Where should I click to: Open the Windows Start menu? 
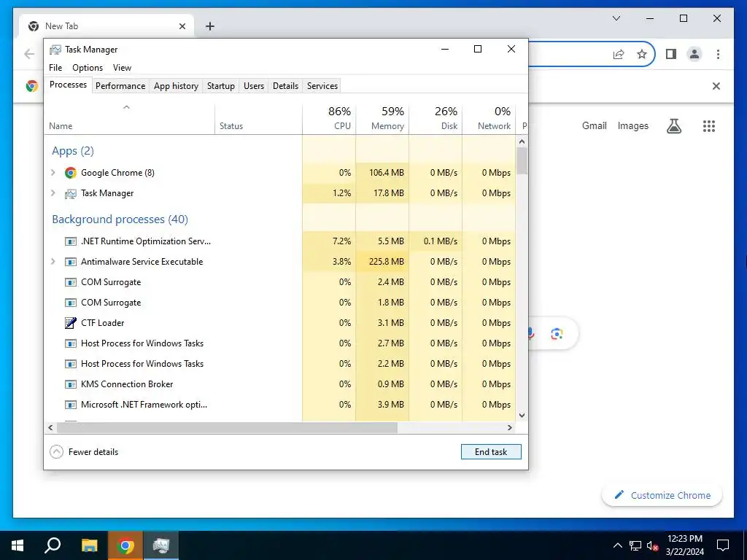[x=18, y=545]
